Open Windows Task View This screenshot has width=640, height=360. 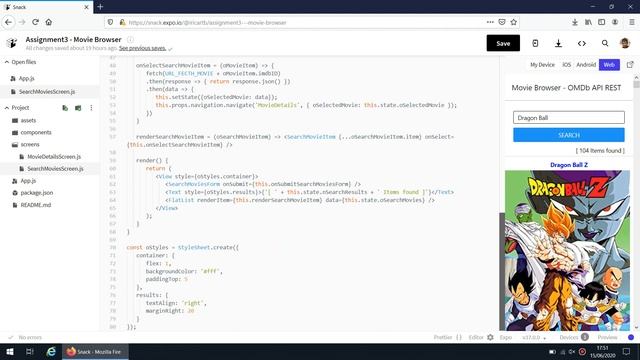[x=29, y=351]
